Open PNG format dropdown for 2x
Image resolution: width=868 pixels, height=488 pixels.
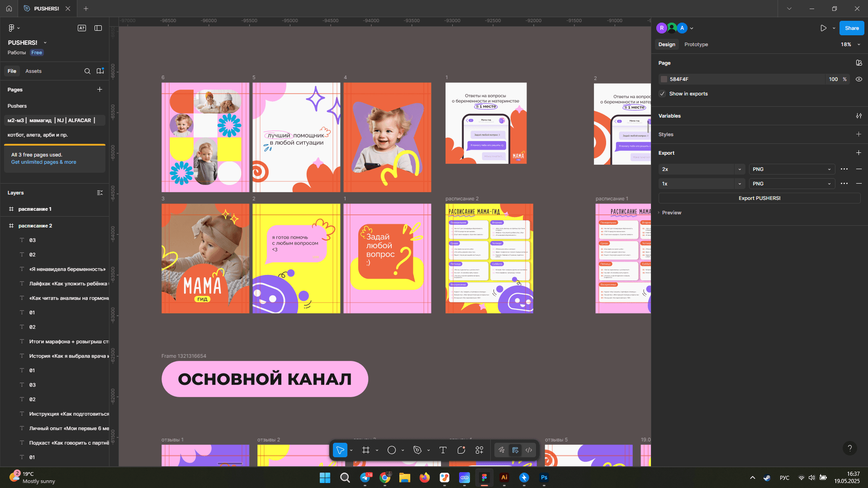791,169
